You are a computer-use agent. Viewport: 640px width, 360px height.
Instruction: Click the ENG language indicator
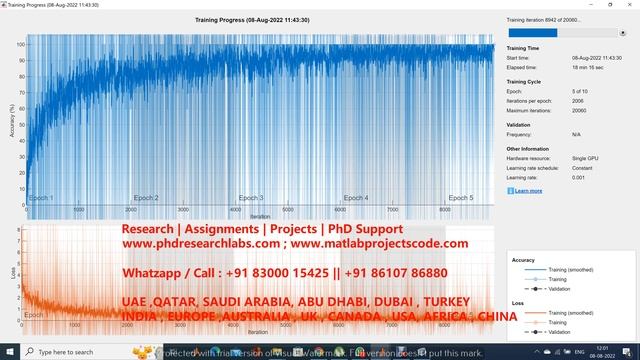(x=579, y=352)
